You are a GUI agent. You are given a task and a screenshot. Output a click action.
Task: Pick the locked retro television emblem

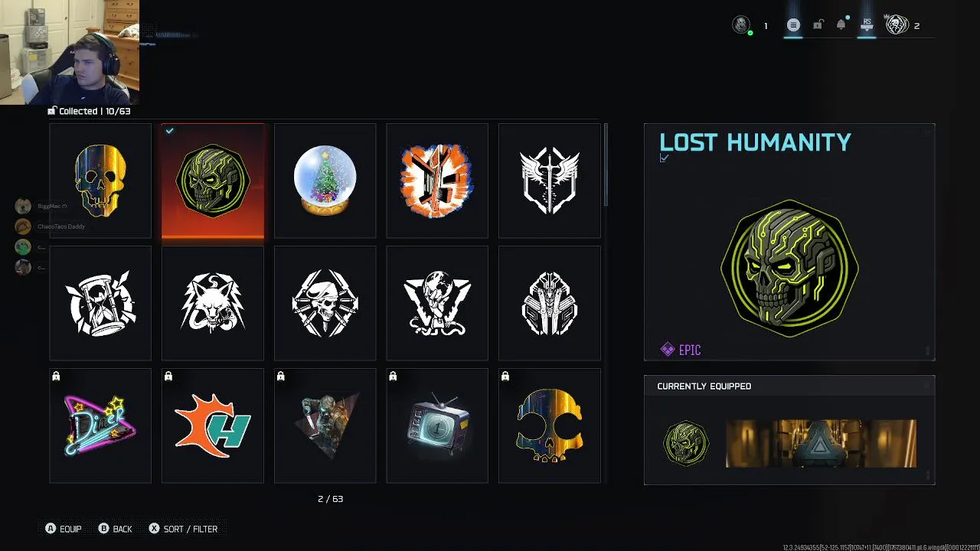437,425
